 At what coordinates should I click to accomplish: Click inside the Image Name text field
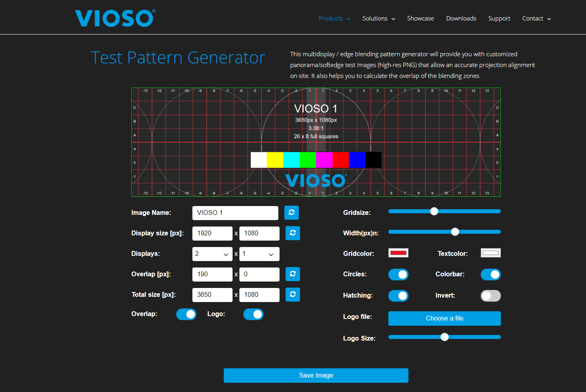pyautogui.click(x=235, y=212)
